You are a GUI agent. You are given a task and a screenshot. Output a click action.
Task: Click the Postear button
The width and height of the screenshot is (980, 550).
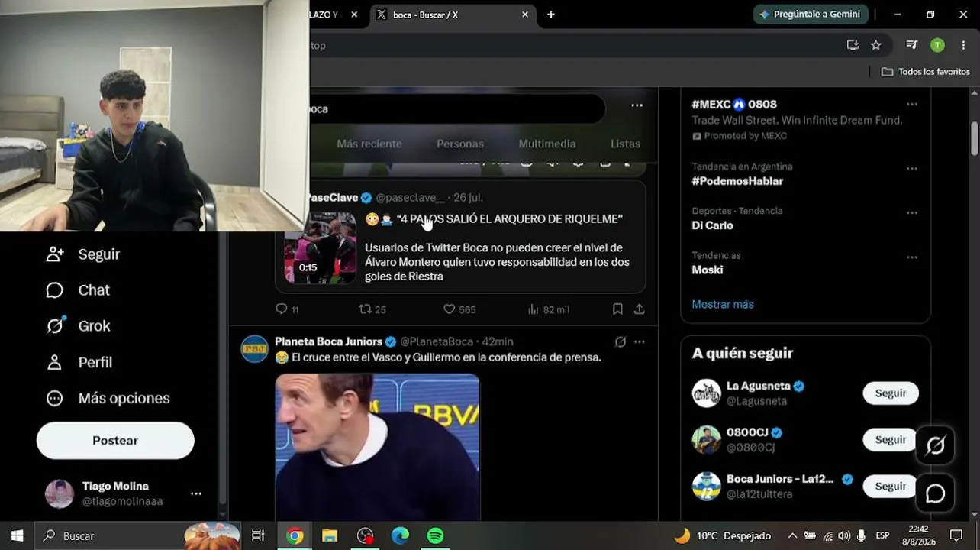115,441
